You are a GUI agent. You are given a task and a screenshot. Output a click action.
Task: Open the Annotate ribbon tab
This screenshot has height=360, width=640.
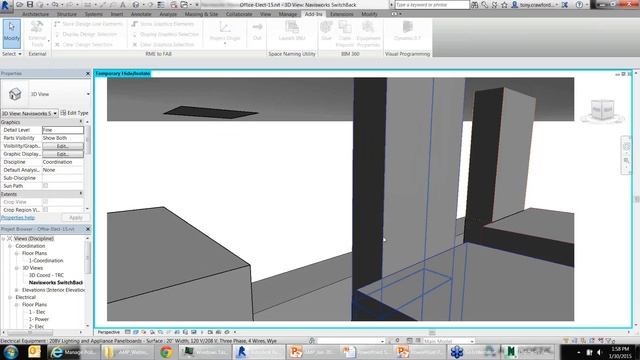[141, 14]
